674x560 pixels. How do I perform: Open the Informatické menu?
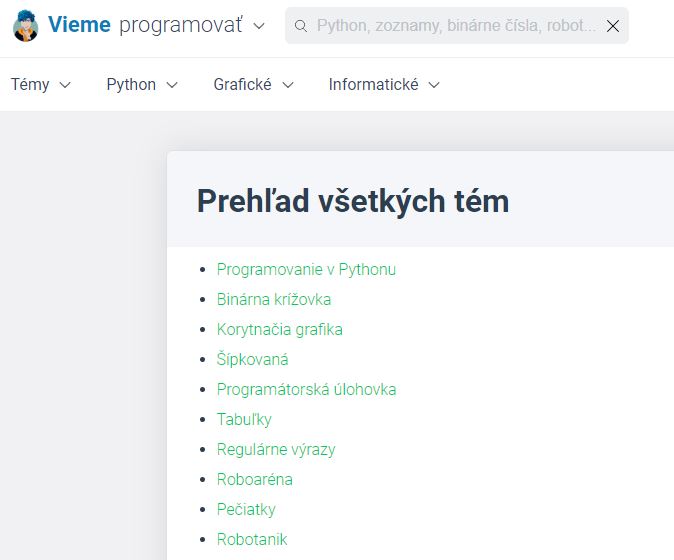(384, 84)
